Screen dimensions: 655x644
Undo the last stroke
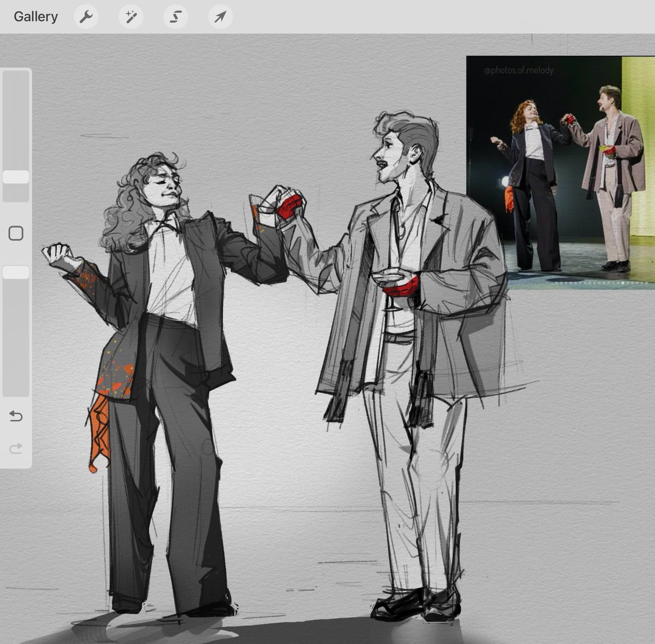[x=16, y=416]
